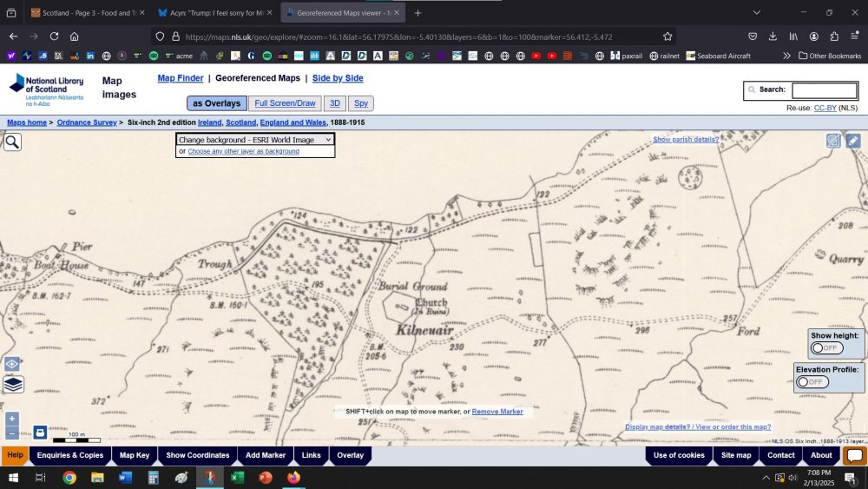Toggle the Show height switch
The width and height of the screenshot is (868, 489).
tap(826, 348)
